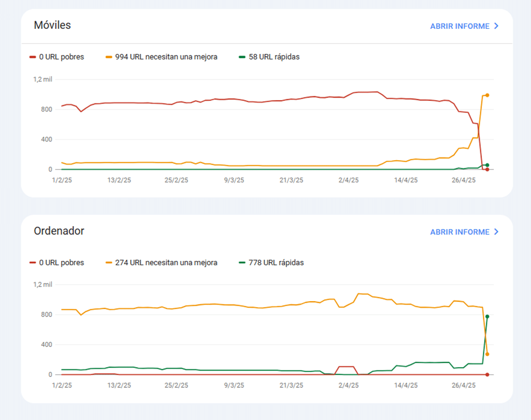Click the 21/3/25 date label on Móviles chart
The width and height of the screenshot is (531, 420).
[291, 180]
